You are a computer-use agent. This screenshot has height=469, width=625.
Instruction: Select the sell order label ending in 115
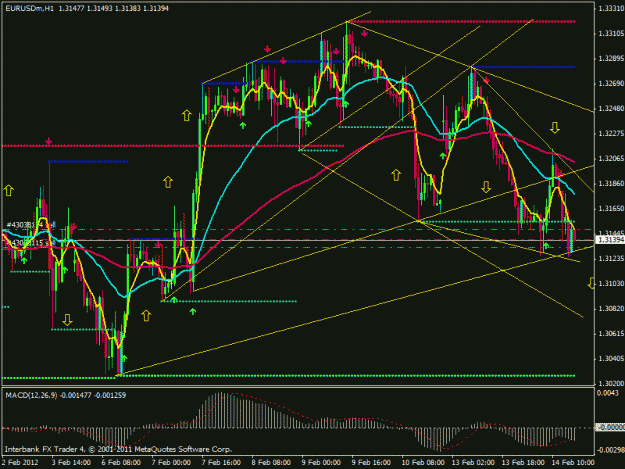point(30,242)
